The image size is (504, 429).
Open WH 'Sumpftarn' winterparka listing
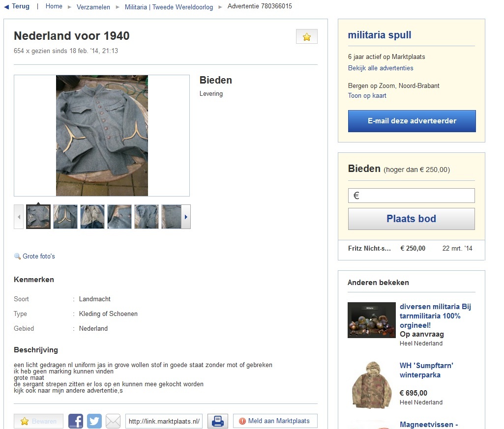[x=426, y=370]
